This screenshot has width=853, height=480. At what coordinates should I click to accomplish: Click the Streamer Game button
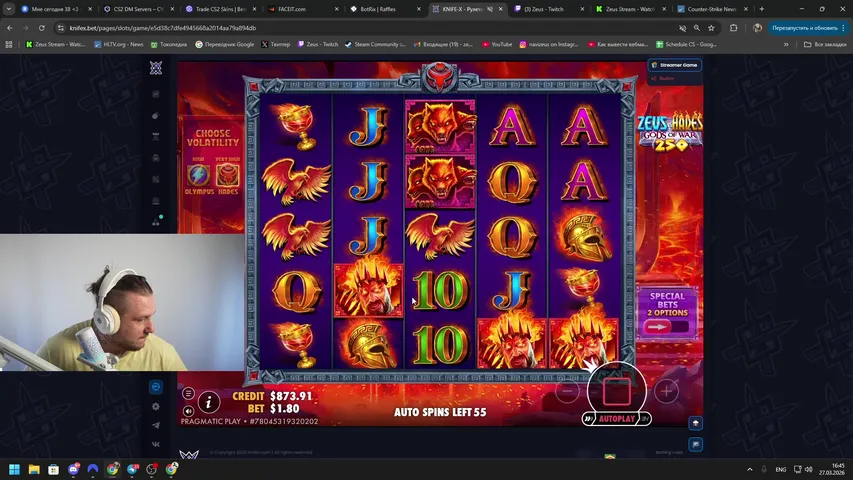tap(675, 65)
